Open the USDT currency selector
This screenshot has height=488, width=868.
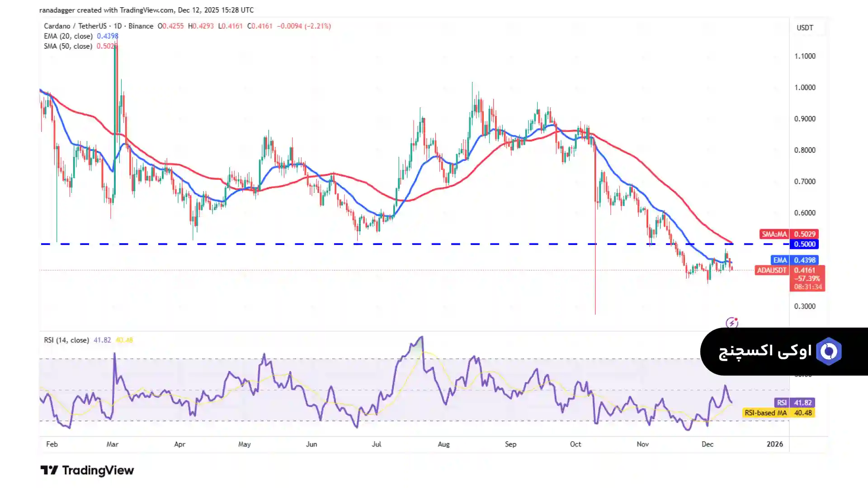click(805, 28)
